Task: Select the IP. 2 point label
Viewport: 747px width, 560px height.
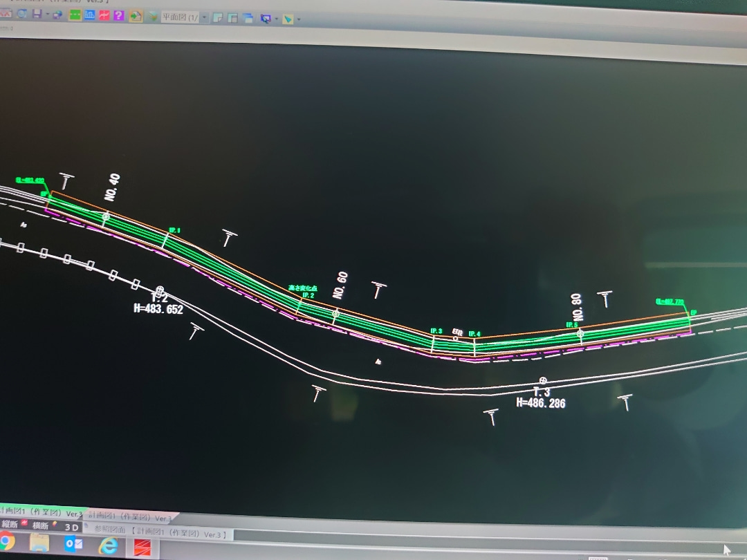Action: tap(308, 295)
